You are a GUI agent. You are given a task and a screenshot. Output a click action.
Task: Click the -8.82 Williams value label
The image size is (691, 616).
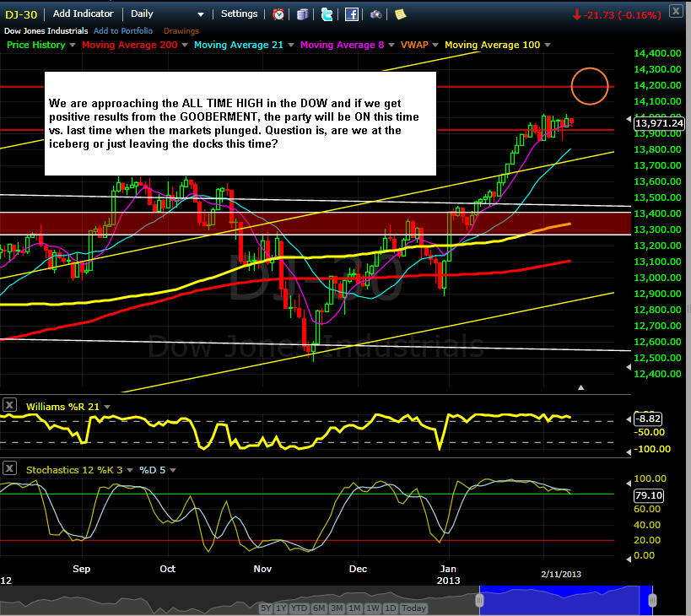[648, 419]
